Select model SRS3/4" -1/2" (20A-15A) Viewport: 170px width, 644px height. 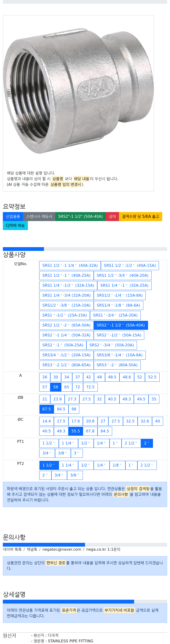tap(67, 355)
